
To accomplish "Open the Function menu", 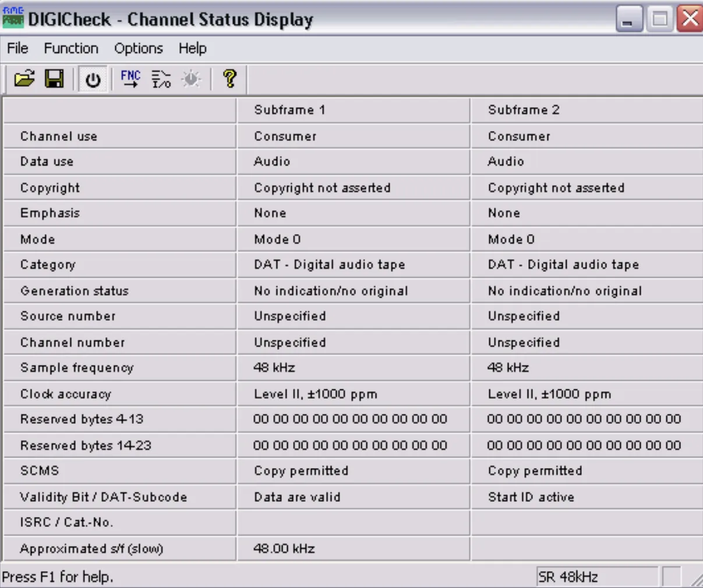I will point(71,48).
